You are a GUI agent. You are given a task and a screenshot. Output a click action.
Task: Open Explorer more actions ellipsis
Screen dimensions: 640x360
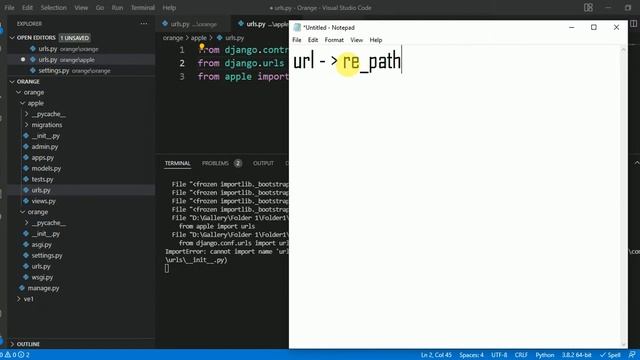(x=144, y=24)
